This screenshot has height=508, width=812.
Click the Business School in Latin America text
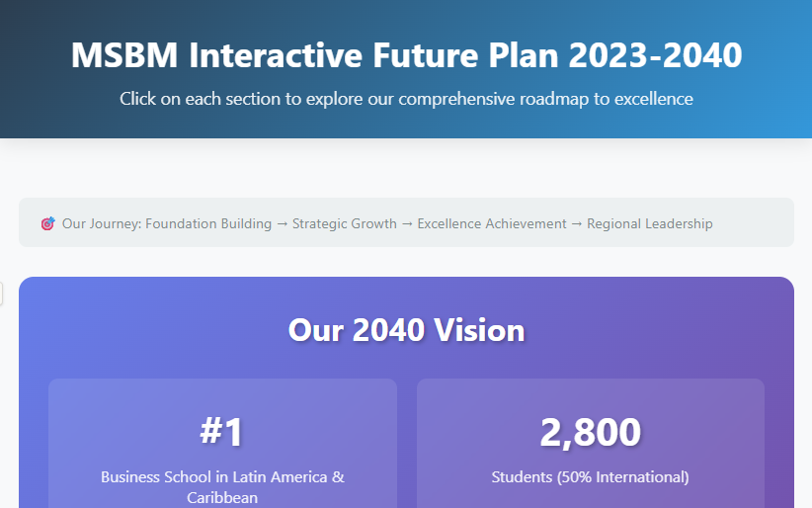pyautogui.click(x=222, y=477)
